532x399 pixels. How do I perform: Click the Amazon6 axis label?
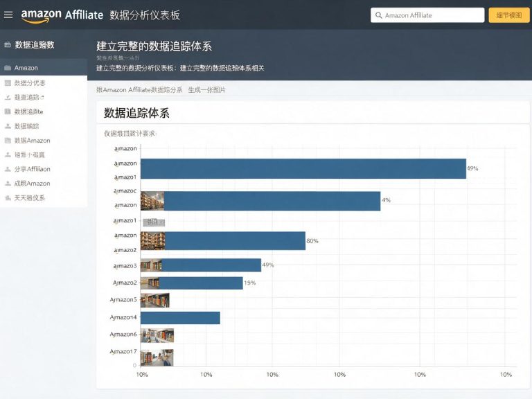pos(123,335)
